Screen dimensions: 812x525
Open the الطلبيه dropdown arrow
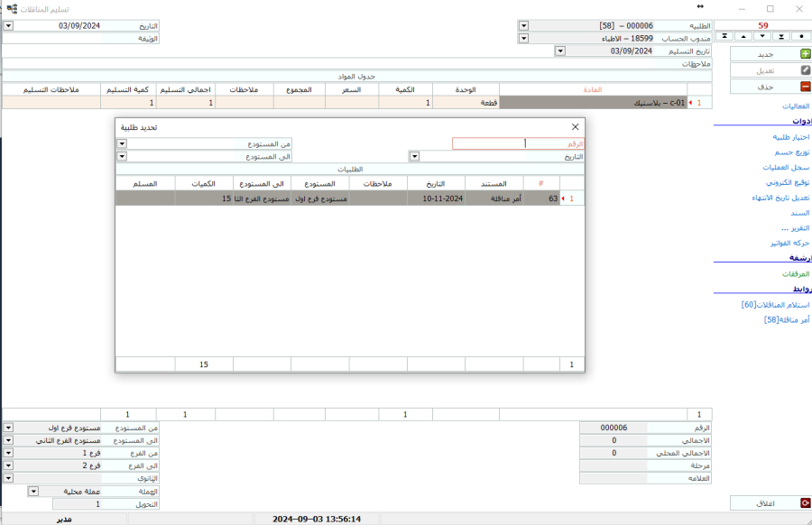(523, 25)
